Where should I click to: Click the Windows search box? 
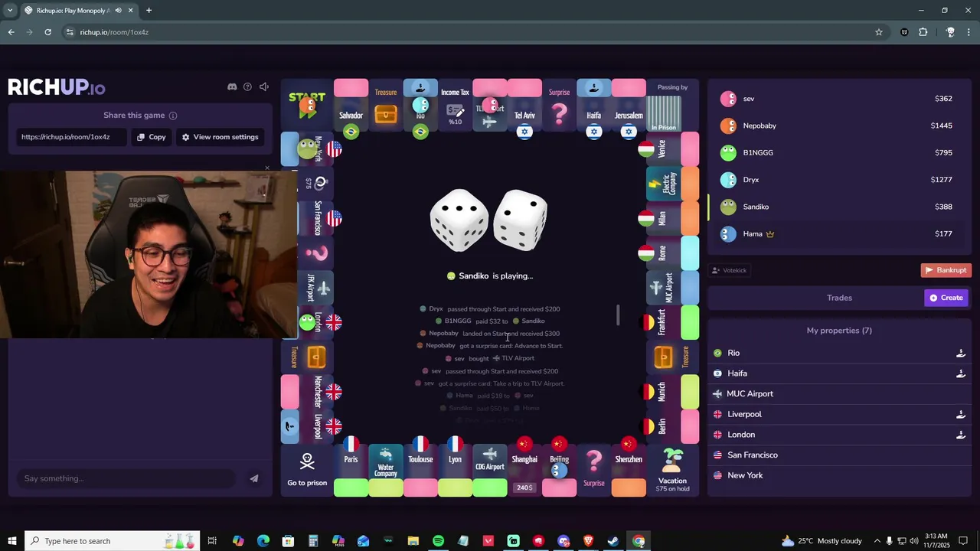pos(112,541)
